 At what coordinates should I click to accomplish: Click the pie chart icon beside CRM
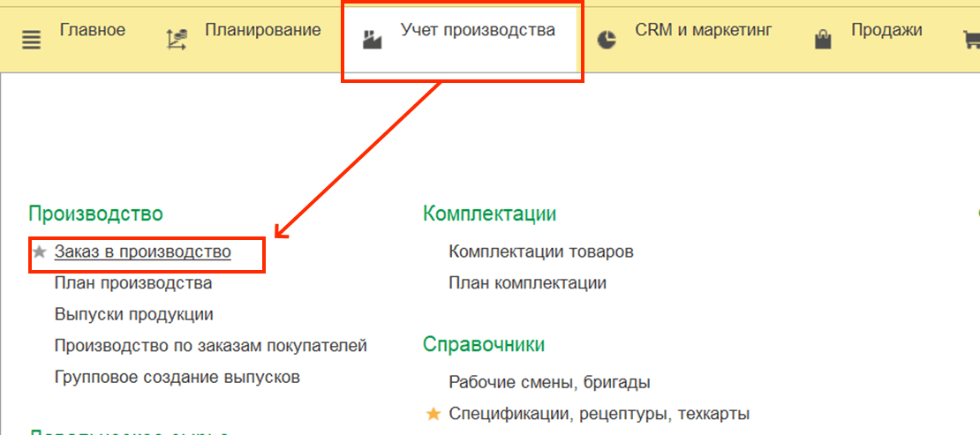click(x=607, y=40)
